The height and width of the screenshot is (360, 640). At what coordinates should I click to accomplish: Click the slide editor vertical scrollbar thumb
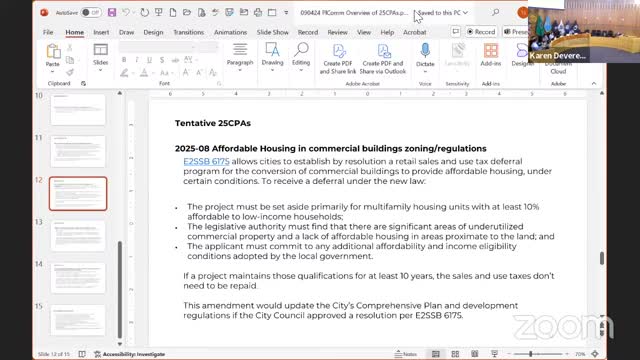602,258
